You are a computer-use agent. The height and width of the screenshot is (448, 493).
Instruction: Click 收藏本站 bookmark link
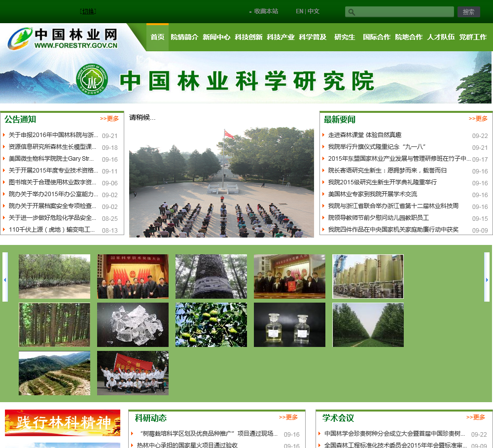[266, 11]
